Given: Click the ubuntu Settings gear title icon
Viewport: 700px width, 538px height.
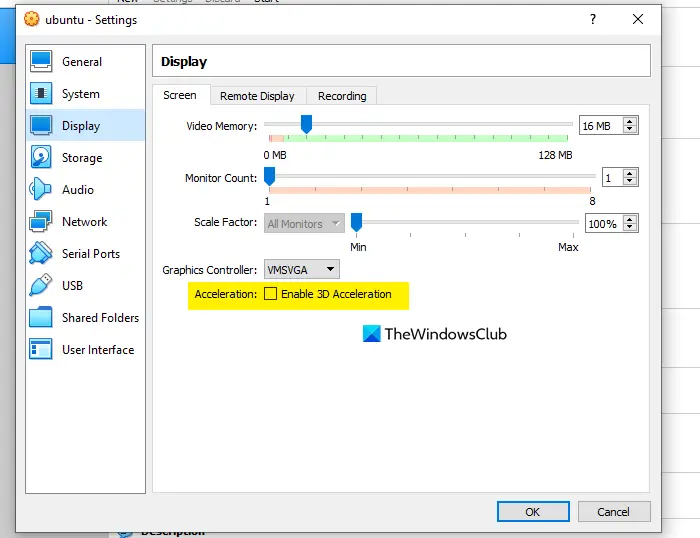Looking at the screenshot, I should [32, 19].
